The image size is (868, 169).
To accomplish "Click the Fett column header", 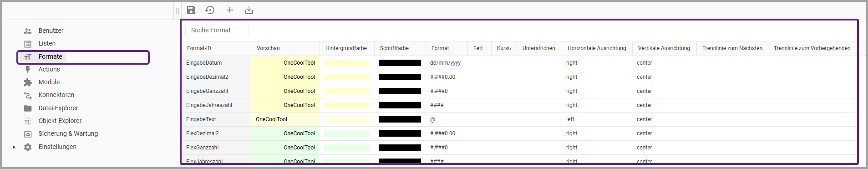I will (480, 48).
